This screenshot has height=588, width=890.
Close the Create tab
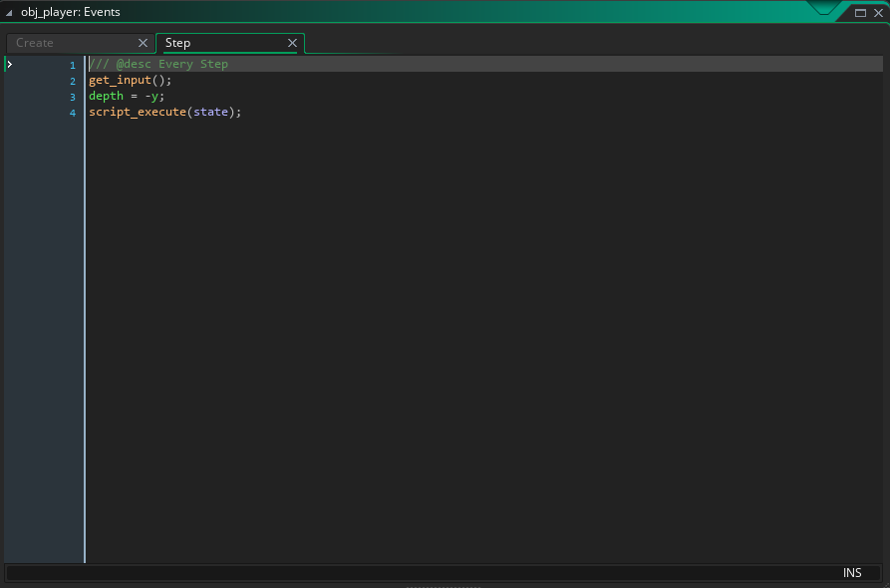pos(144,43)
